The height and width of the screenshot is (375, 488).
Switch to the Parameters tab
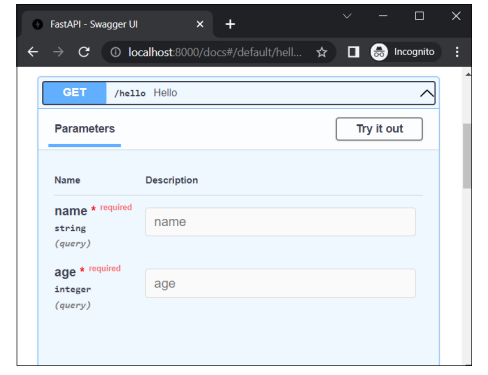(85, 129)
